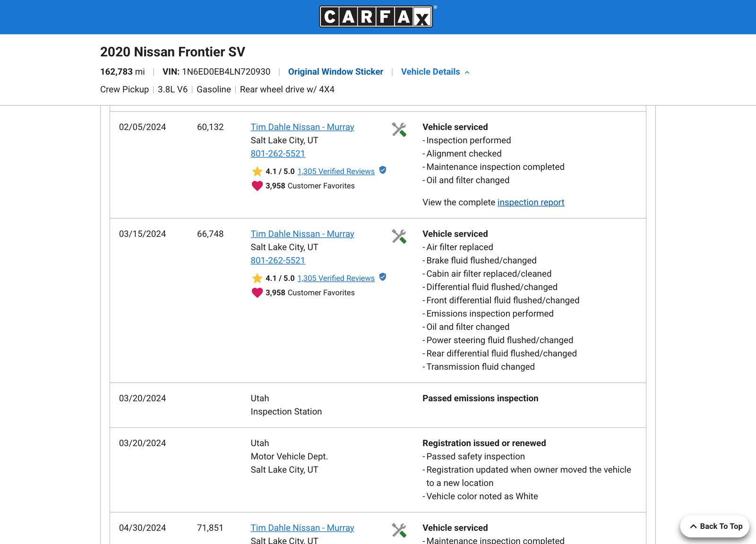Click heart Customer Favorites icon in 03/15/2024 record
756x544 pixels.
point(257,293)
